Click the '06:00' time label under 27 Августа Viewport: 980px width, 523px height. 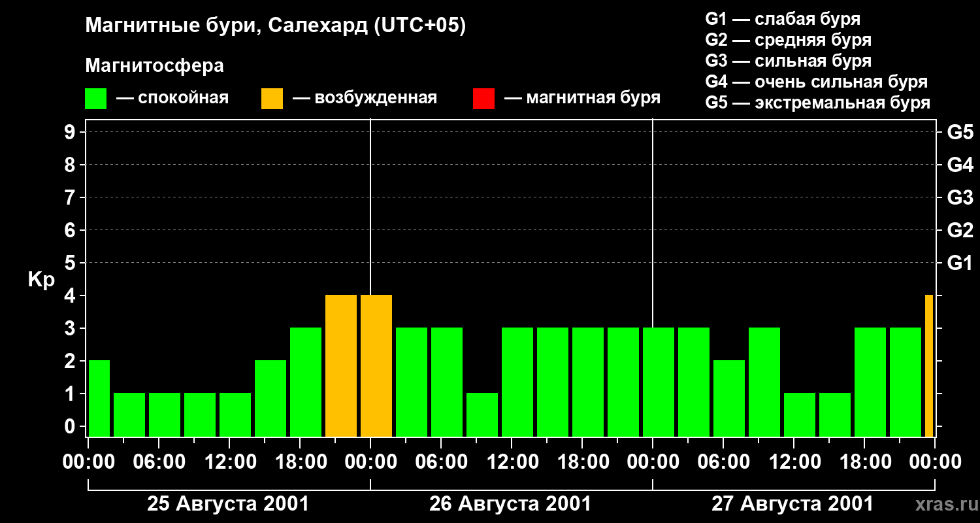(x=723, y=462)
